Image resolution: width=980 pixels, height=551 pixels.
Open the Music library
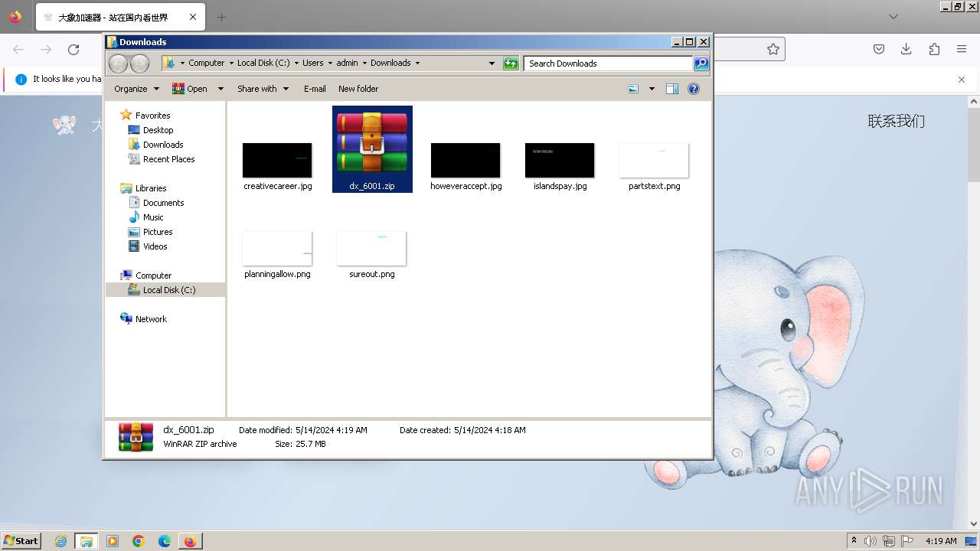click(x=153, y=217)
